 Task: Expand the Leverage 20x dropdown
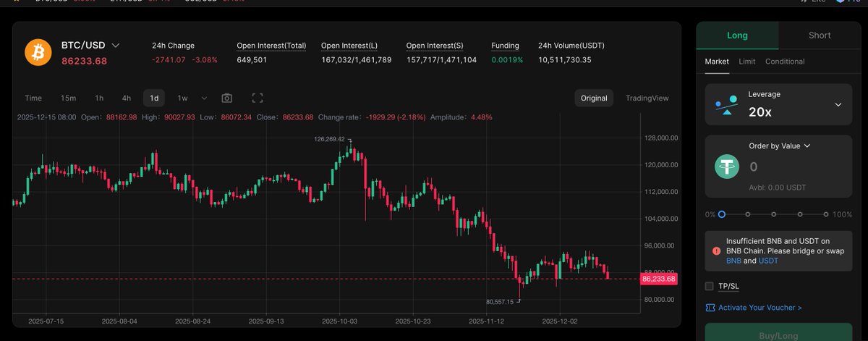[838, 104]
